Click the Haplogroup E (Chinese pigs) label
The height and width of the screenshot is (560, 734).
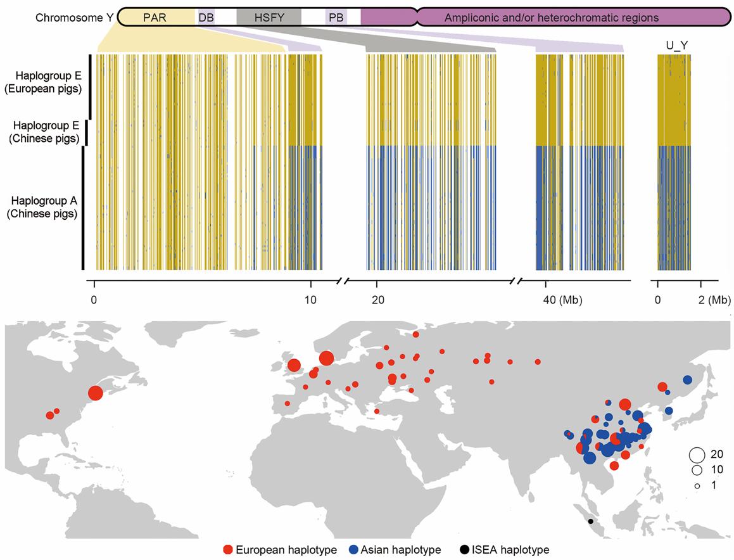(46, 132)
